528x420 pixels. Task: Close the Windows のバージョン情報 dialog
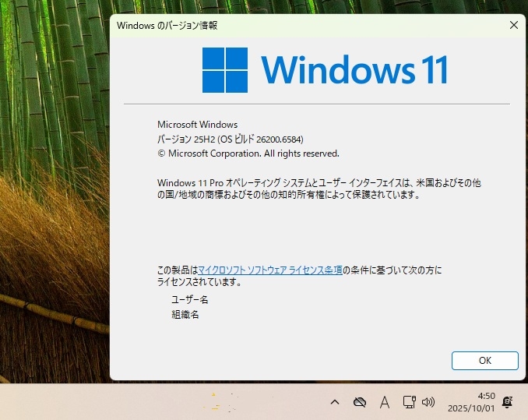[x=513, y=25]
